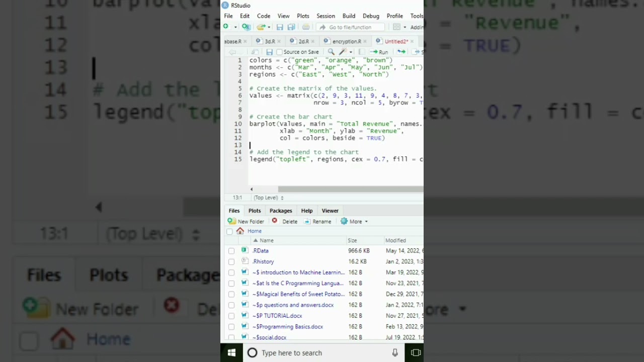Toggle the Source on Save checkbox

[279, 52]
